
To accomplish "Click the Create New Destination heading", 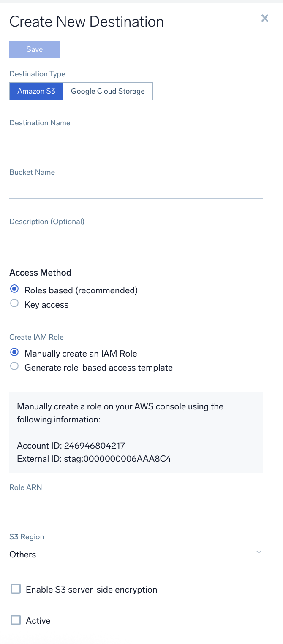I will click(x=86, y=21).
